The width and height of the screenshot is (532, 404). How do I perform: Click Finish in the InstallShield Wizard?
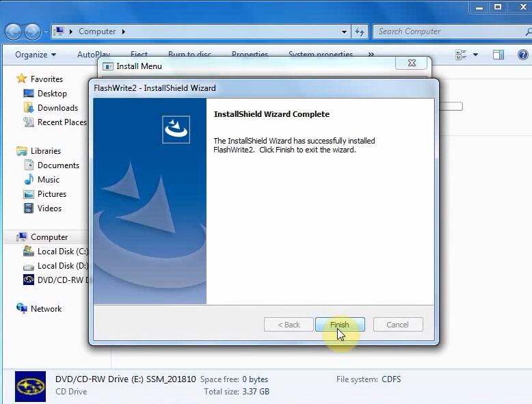click(x=340, y=325)
